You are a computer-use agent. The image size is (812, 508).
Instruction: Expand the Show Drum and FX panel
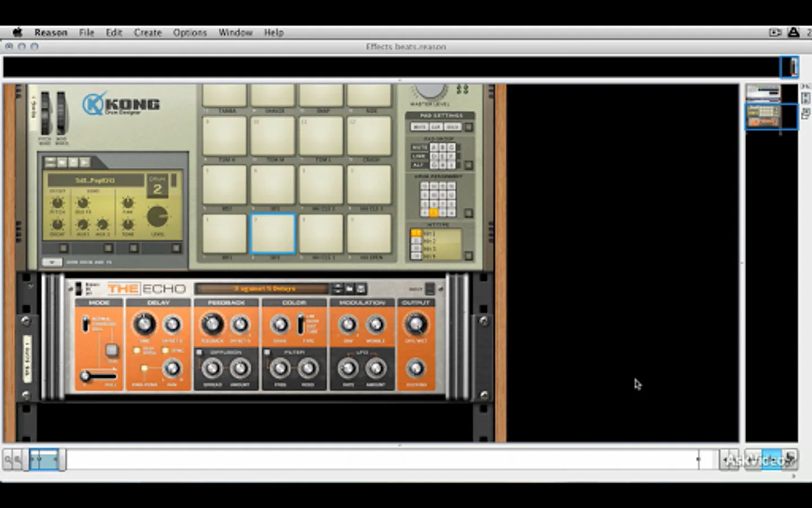(51, 262)
